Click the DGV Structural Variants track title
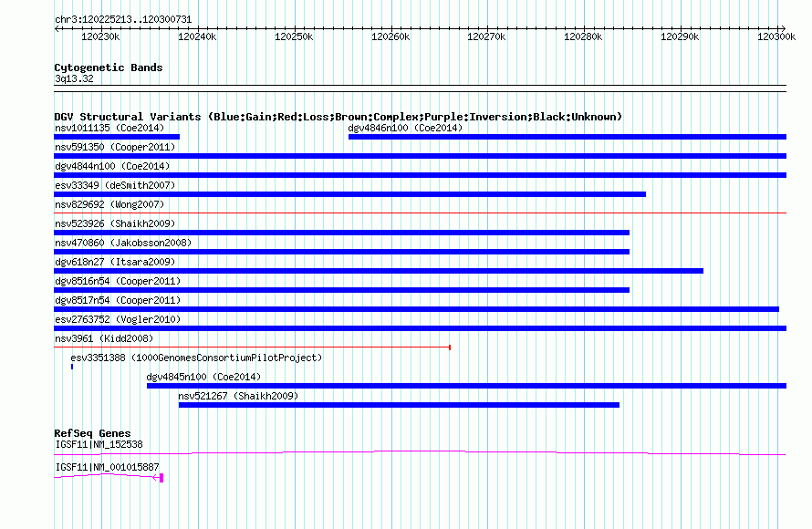The height and width of the screenshot is (529, 812). click(x=338, y=117)
